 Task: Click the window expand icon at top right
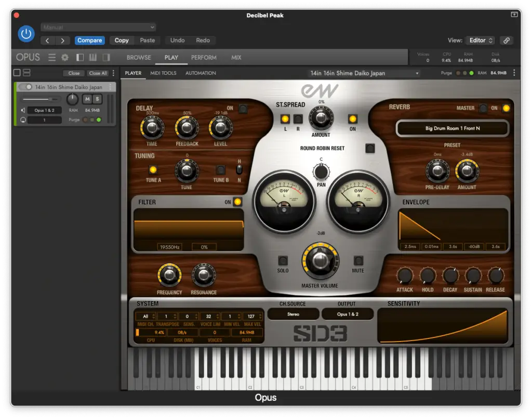[514, 14]
